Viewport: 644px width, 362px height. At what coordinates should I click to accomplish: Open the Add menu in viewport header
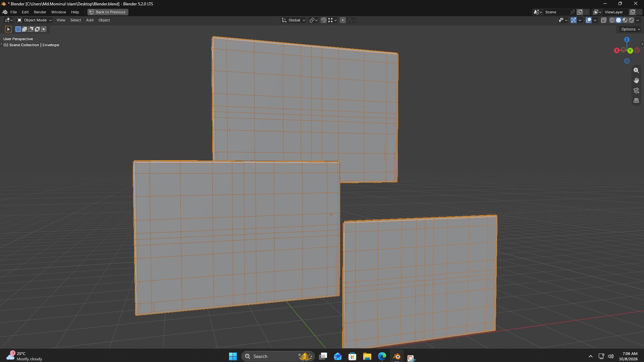pos(90,20)
